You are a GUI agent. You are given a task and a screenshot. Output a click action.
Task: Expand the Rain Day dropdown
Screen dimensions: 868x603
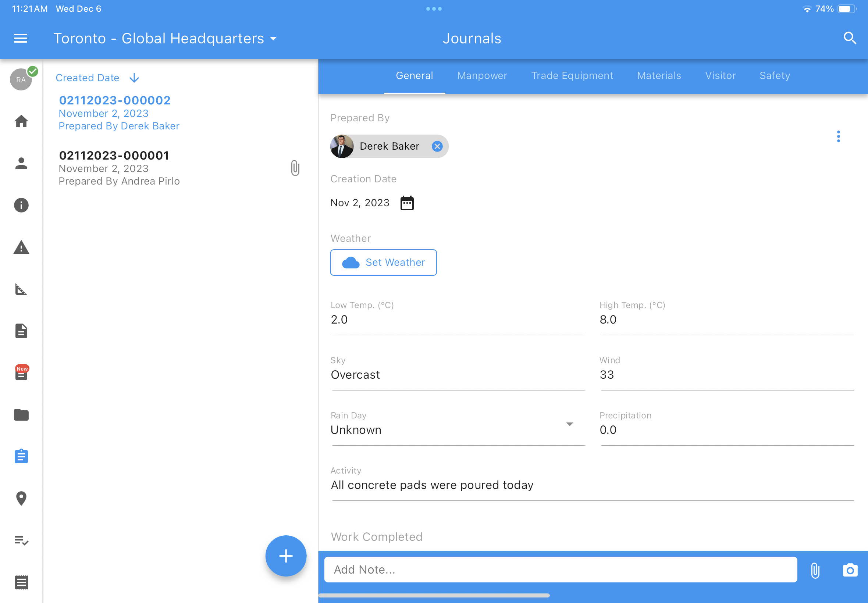click(569, 424)
